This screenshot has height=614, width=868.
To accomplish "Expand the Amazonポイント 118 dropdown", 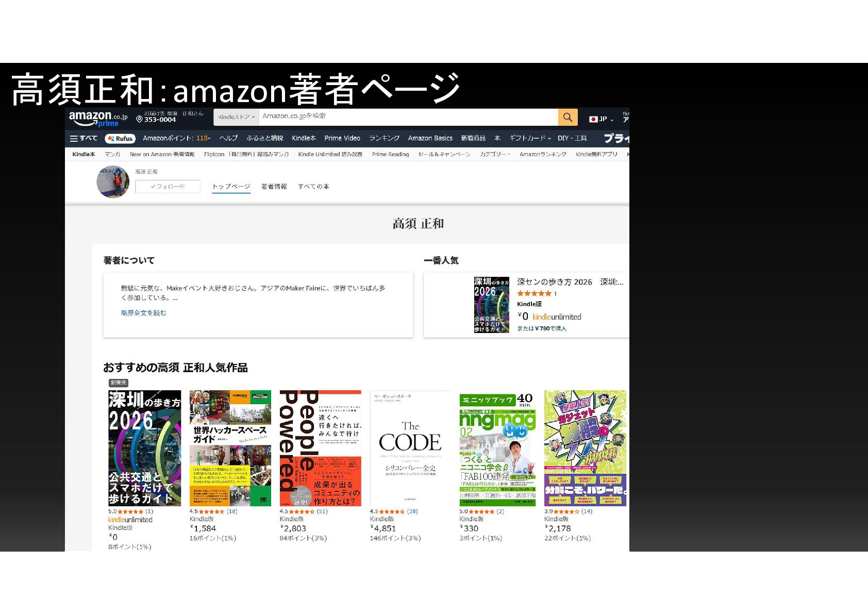I will pos(176,138).
